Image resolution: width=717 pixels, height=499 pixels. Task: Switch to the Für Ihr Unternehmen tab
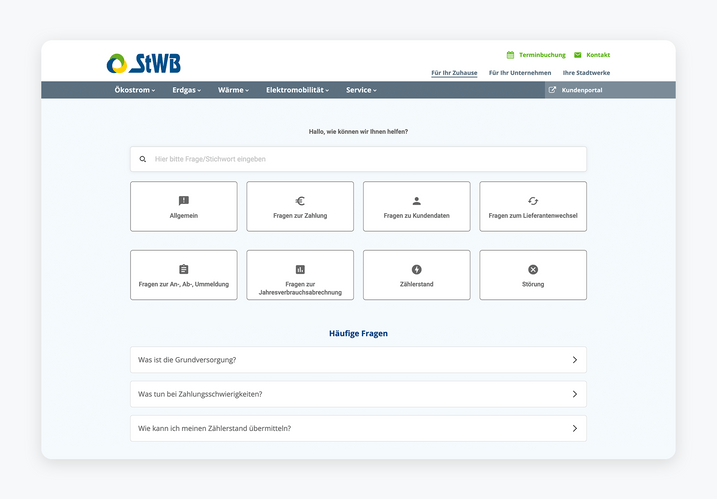[520, 73]
